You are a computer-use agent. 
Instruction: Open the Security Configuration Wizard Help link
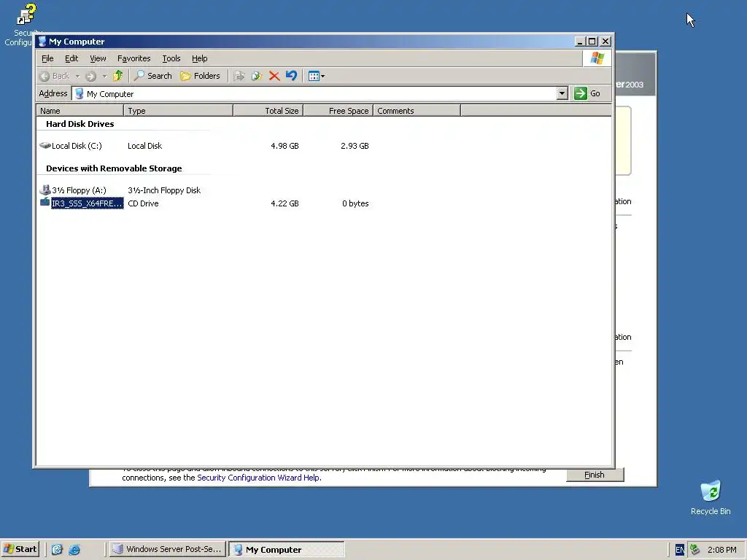click(x=259, y=478)
